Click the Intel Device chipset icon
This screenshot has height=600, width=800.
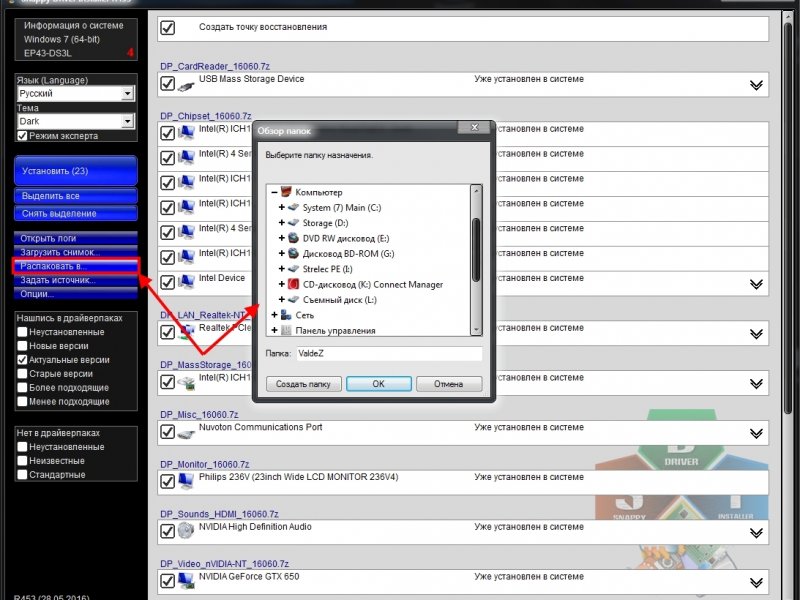pyautogui.click(x=186, y=282)
